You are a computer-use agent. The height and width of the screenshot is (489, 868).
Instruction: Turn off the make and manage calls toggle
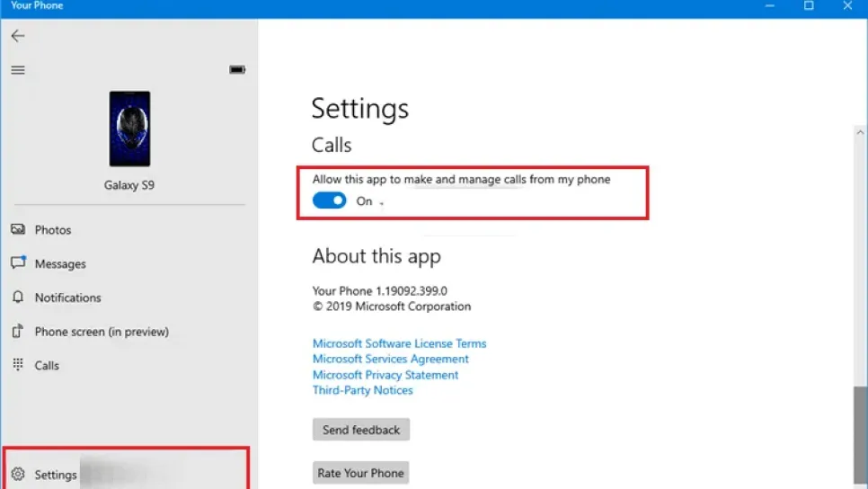click(x=329, y=201)
